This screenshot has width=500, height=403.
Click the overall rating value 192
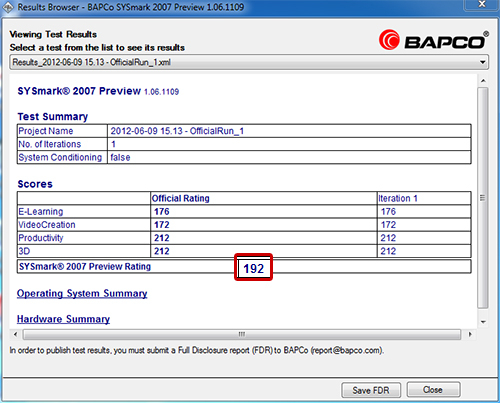coord(254,268)
